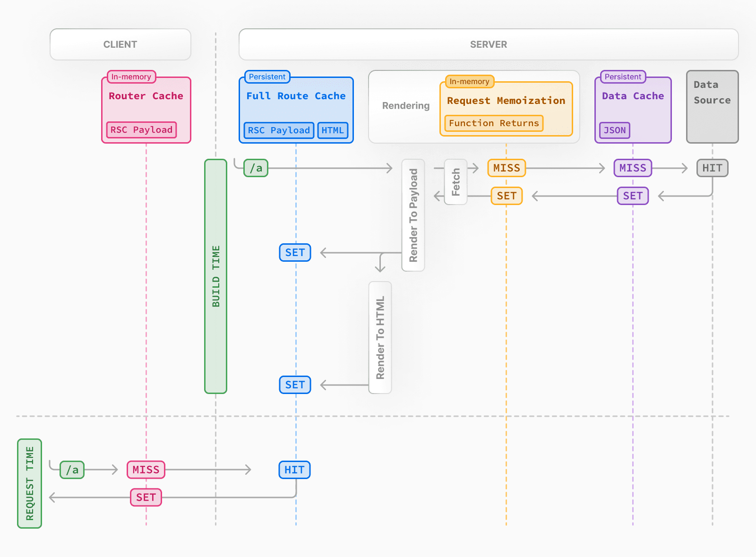The width and height of the screenshot is (756, 557).
Task: Toggle the Persistent badge on Full Route Cache
Action: (x=266, y=77)
